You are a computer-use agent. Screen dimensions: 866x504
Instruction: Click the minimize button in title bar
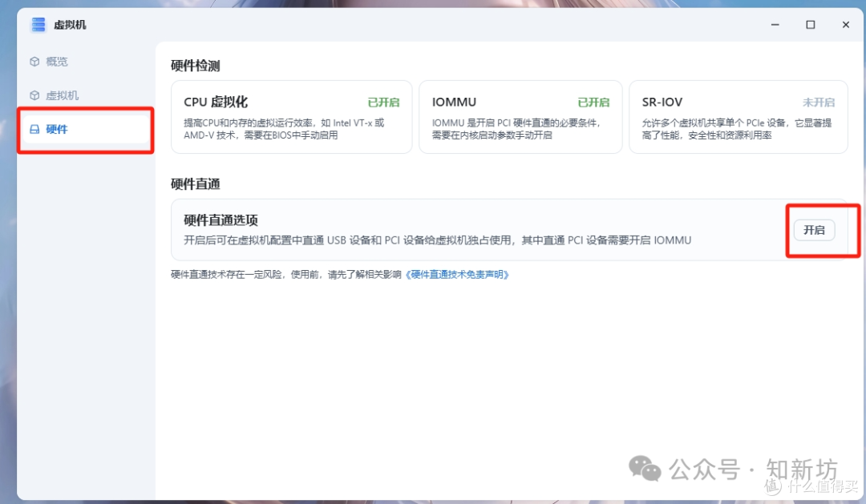tap(775, 25)
